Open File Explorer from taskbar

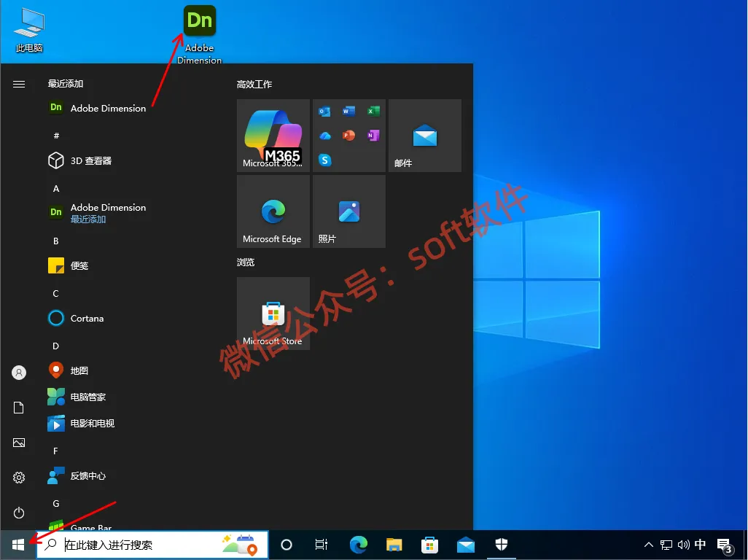coord(394,545)
